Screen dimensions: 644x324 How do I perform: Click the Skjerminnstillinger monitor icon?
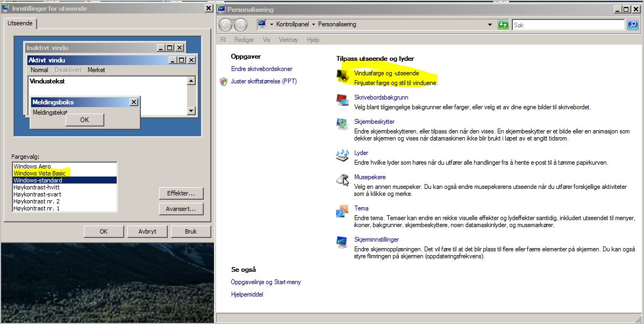click(342, 242)
